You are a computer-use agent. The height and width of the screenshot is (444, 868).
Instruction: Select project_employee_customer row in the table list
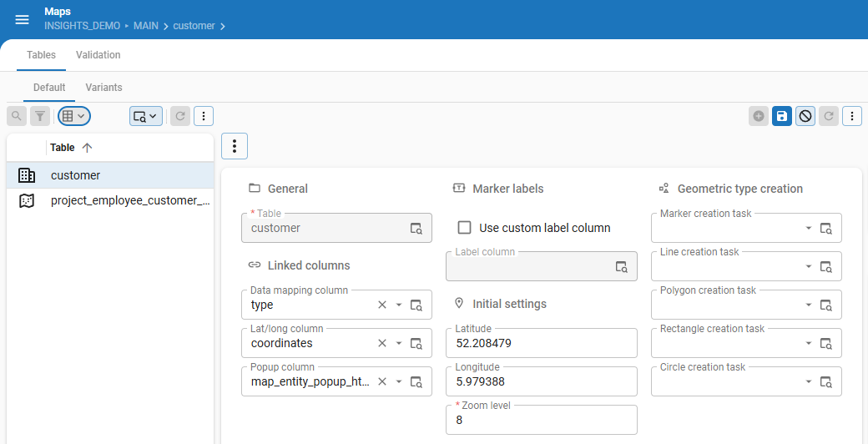point(129,200)
